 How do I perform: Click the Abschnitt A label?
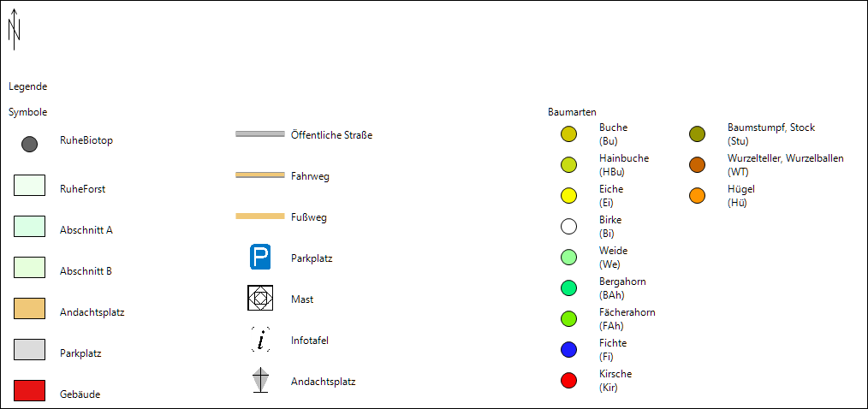[x=86, y=230]
